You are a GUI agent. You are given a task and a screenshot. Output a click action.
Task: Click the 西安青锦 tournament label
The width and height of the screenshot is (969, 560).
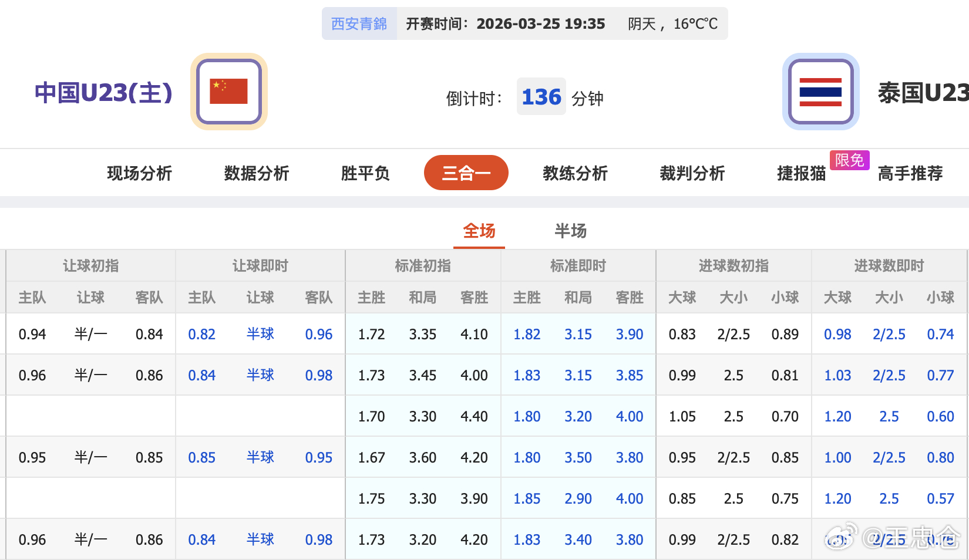pyautogui.click(x=359, y=23)
